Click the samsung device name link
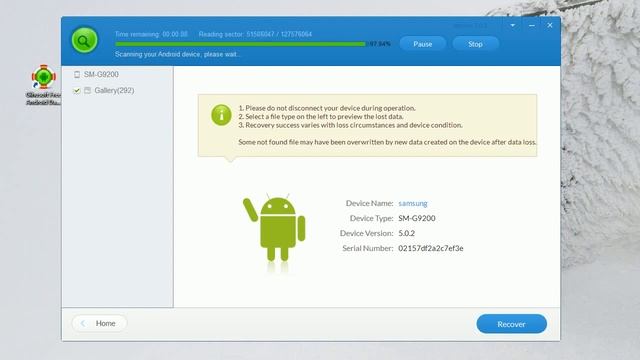 pyautogui.click(x=413, y=203)
